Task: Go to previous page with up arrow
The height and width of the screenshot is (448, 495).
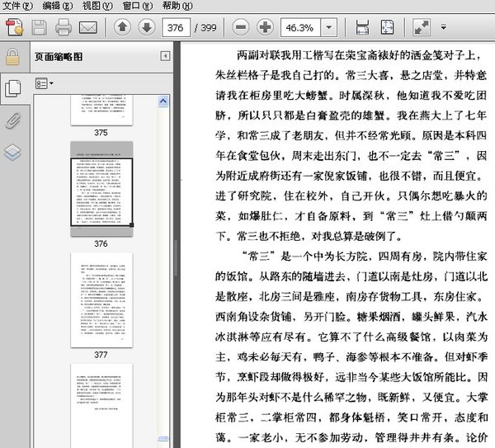Action: 122,28
